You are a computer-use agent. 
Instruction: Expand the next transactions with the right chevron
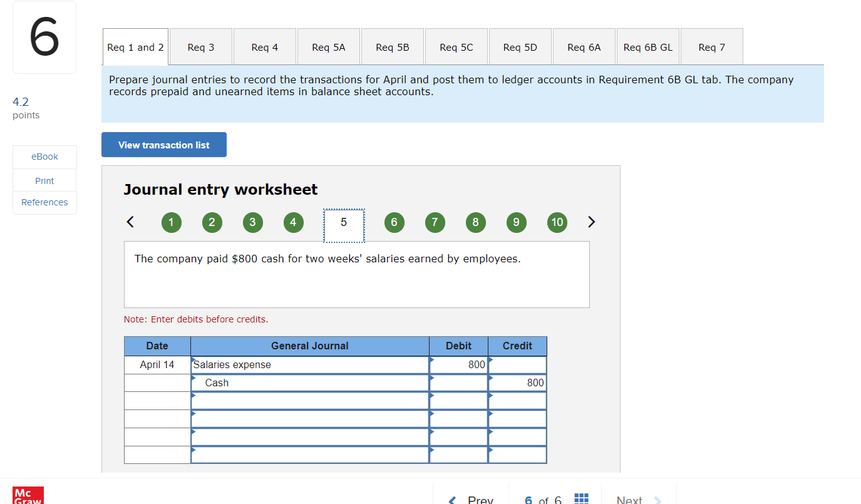tap(591, 222)
